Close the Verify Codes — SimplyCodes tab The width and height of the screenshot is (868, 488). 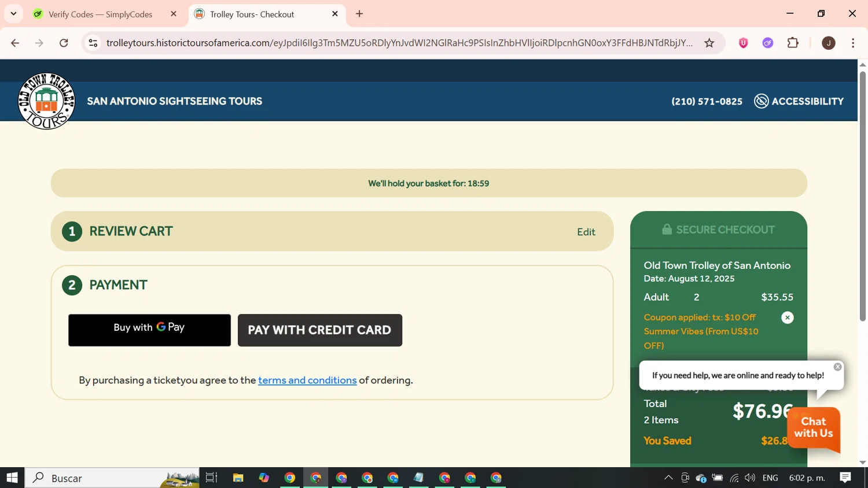pyautogui.click(x=174, y=14)
